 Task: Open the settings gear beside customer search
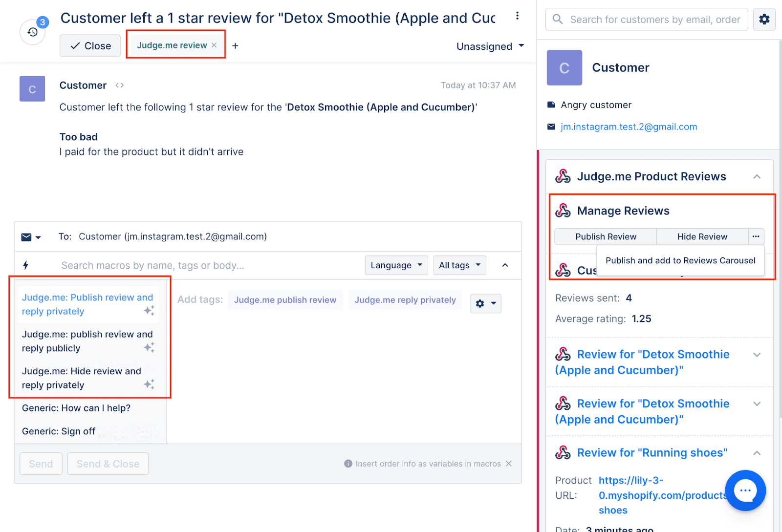pos(764,20)
